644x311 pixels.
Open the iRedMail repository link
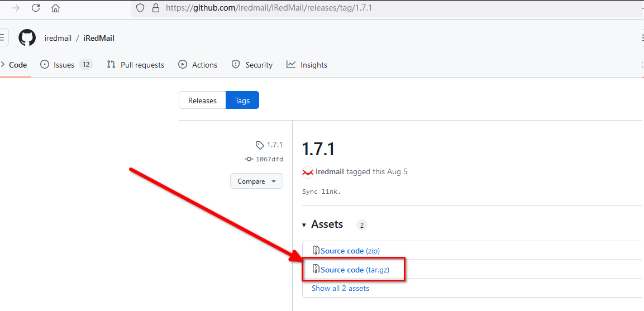point(98,38)
